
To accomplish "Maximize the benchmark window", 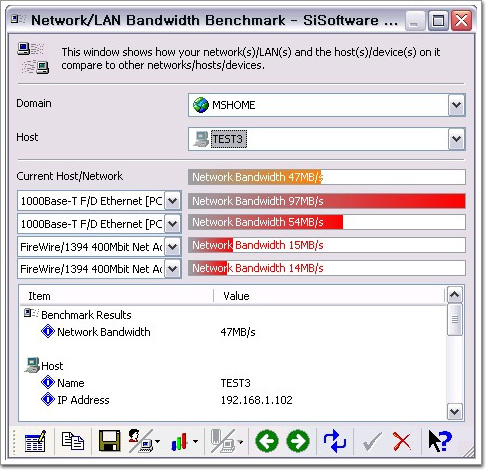I will 438,21.
